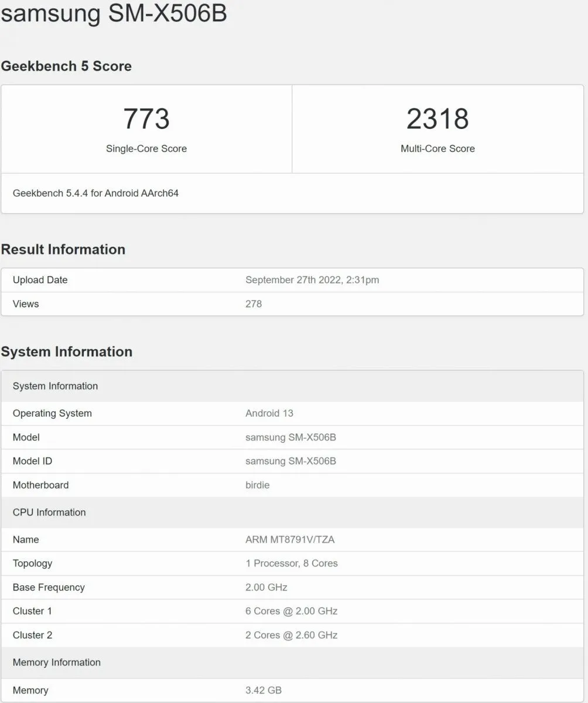Image resolution: width=588 pixels, height=703 pixels.
Task: Select the Multi-Core Score value 2318
Action: [x=438, y=120]
